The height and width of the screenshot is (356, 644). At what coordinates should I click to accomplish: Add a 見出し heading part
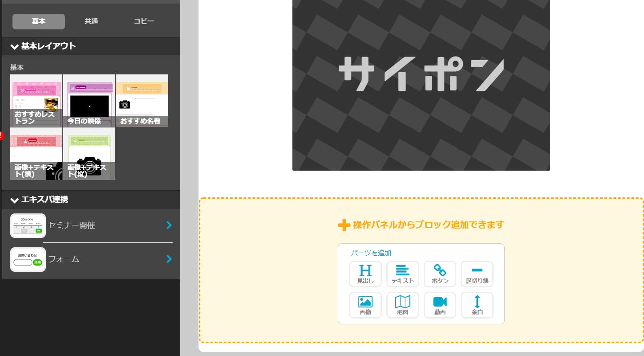pyautogui.click(x=365, y=274)
